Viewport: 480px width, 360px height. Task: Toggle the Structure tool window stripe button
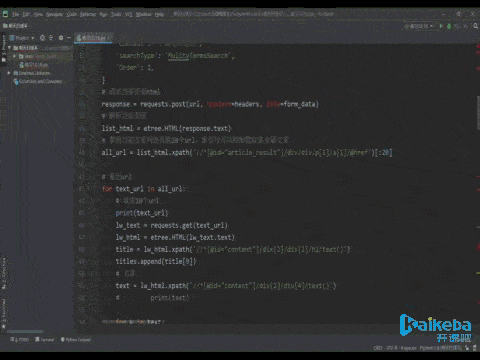click(4, 273)
